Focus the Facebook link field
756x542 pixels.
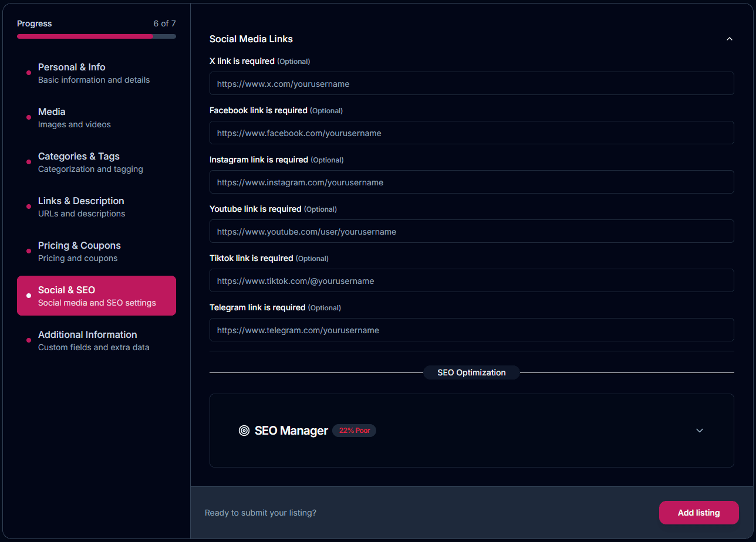pos(471,133)
